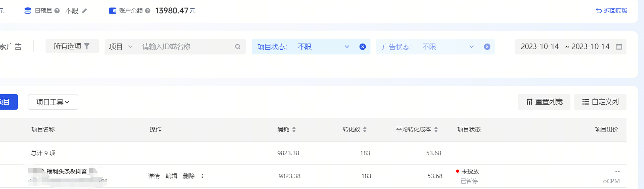This screenshot has width=644, height=189.
Task: Click the 自定义列 button
Action: [x=600, y=102]
